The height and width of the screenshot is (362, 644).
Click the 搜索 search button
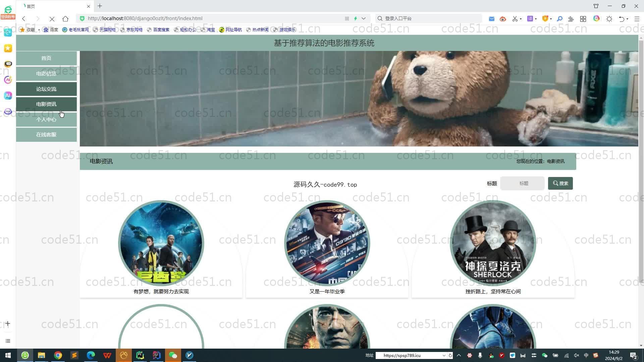click(x=560, y=183)
